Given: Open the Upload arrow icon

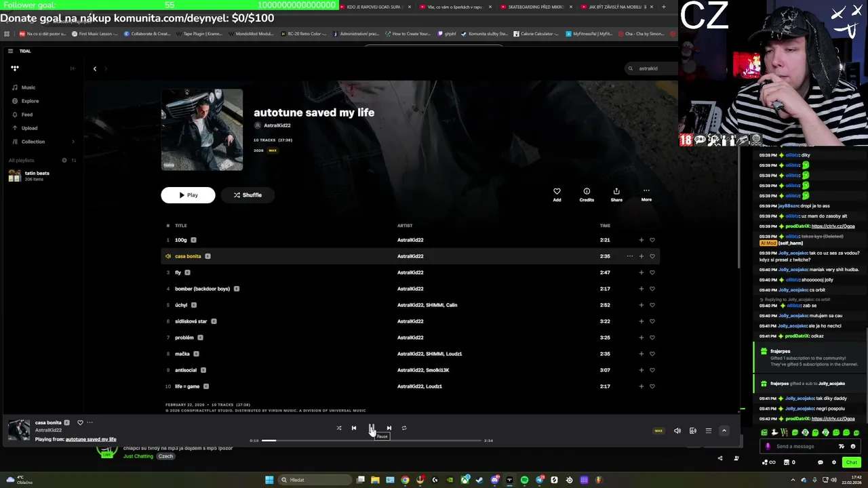Looking at the screenshot, I should coord(15,128).
